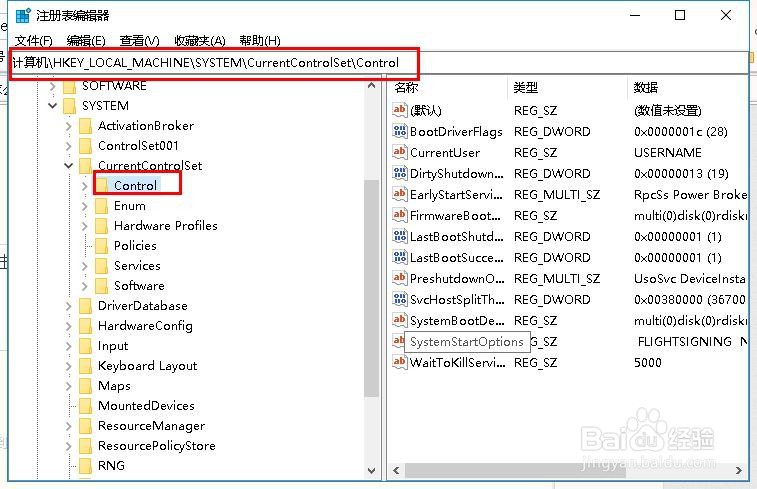Screen dimensions: 757x489
Task: Select the MountedDevices folder icon
Action: tap(85, 406)
